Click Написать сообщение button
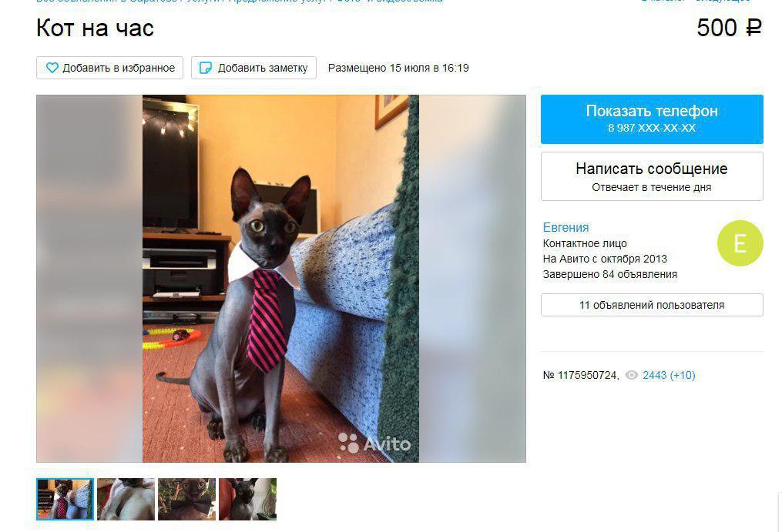The image size is (782, 532). [x=652, y=176]
